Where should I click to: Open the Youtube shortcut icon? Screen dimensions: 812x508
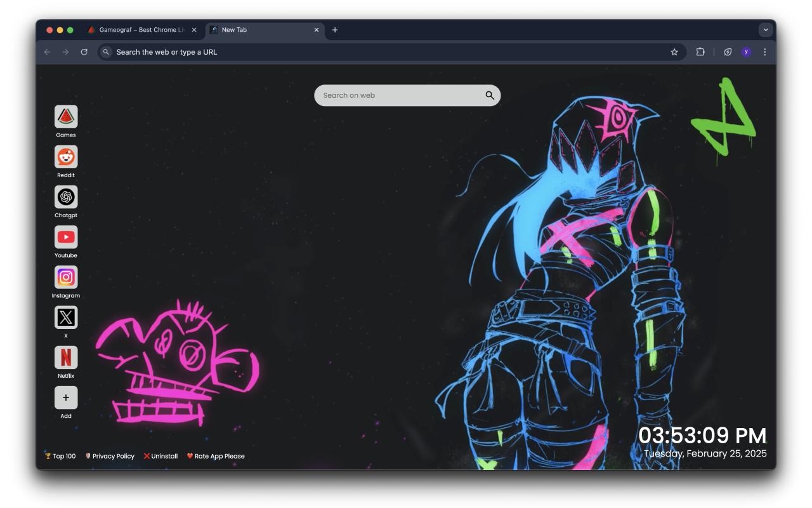point(66,237)
